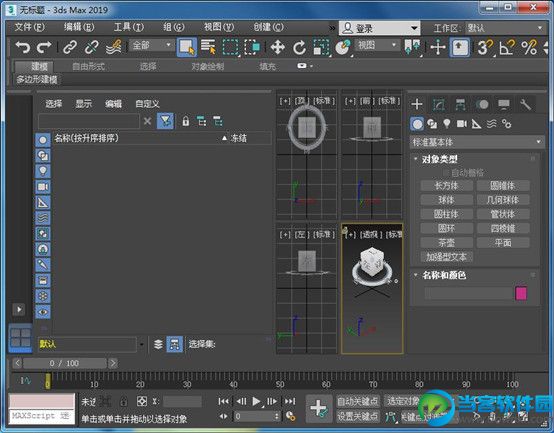Click the lock selection padlock in explorer
Viewport: 554px width, 433px height.
(185, 121)
